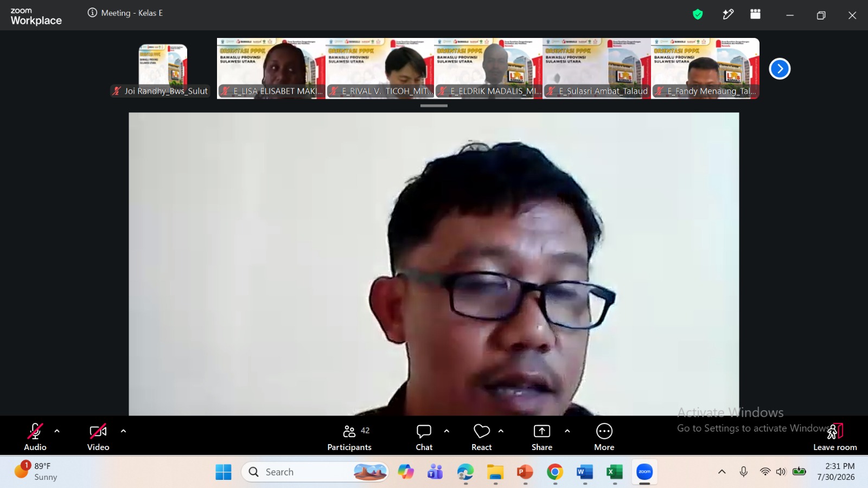The width and height of the screenshot is (868, 488).
Task: Expand video options arrow beside Video
Action: [x=123, y=431]
